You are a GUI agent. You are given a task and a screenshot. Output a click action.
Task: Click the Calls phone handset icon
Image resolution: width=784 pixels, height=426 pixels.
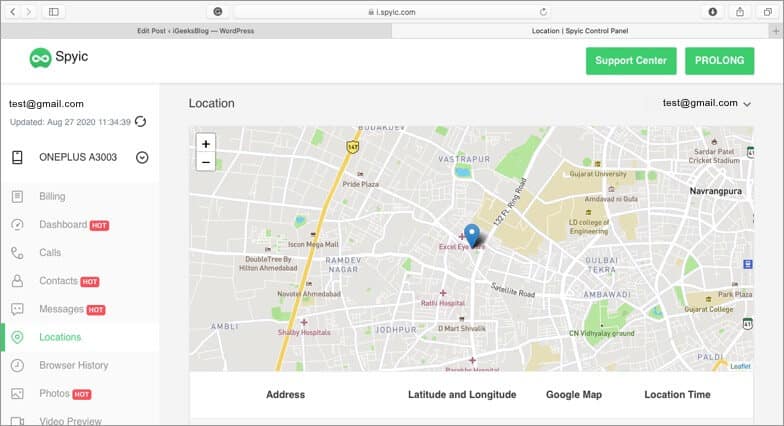click(x=17, y=253)
